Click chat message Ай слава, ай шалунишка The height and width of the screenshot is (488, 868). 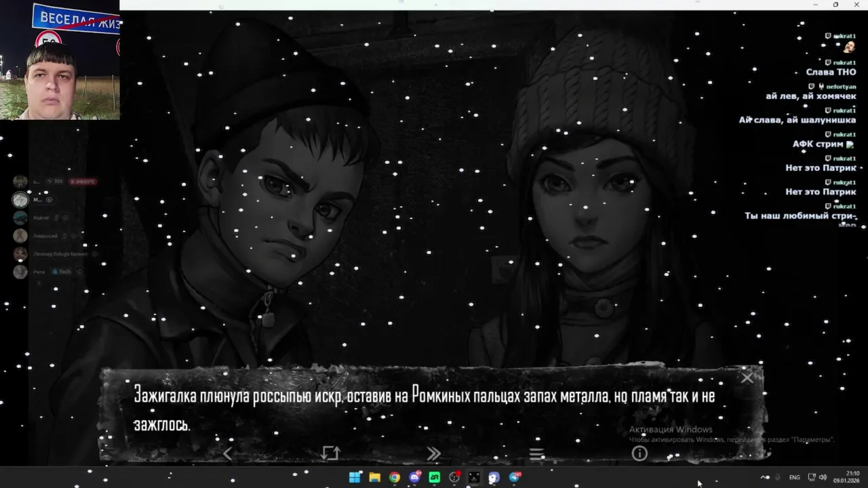coord(797,120)
